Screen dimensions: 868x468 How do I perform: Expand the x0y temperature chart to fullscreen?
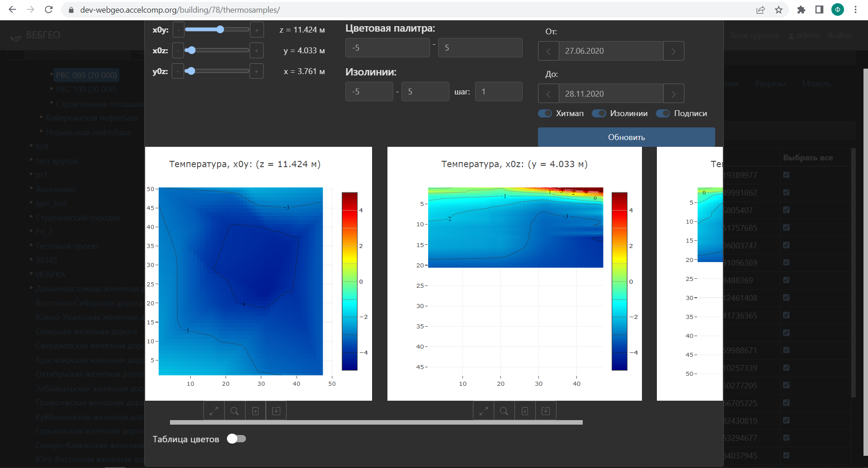tap(214, 411)
